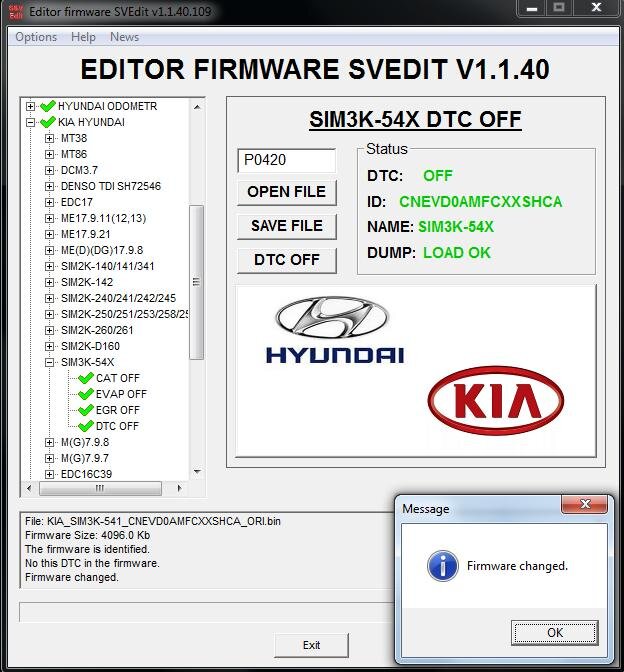Select EGR OFF tree item
This screenshot has height=672, width=624.
[117, 410]
